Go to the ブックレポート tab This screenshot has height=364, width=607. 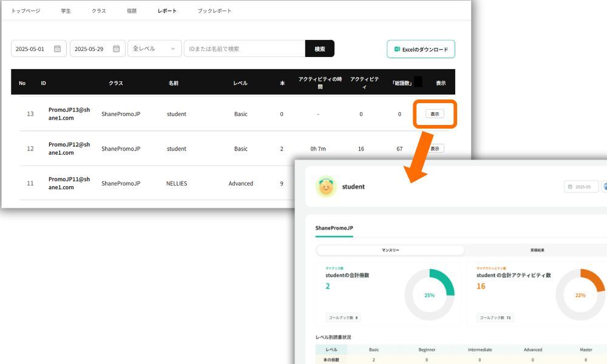pos(214,11)
